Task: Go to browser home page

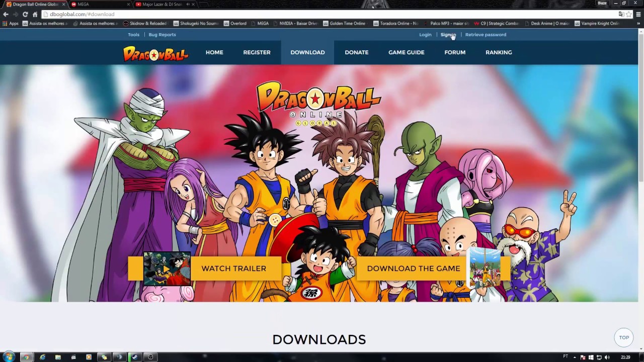Action: click(35, 14)
